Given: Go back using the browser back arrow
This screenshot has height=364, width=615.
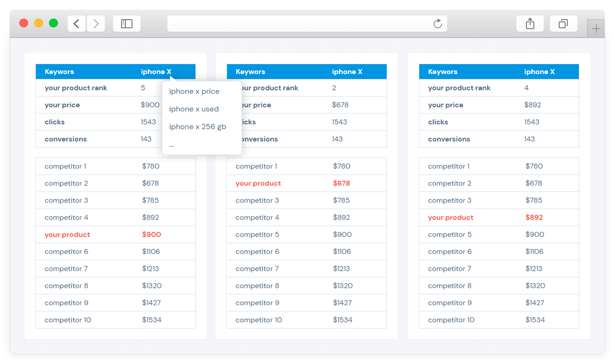Looking at the screenshot, I should pos(77,23).
